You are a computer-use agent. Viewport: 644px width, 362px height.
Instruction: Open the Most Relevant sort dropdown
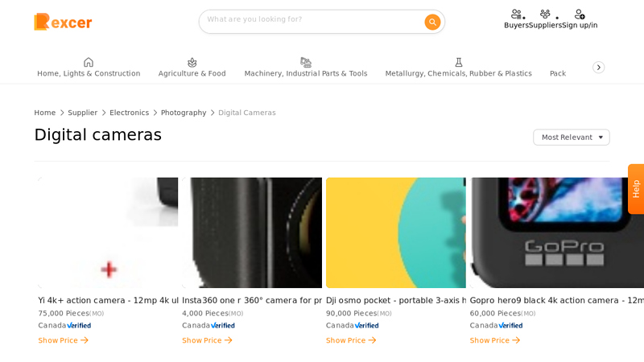click(572, 138)
